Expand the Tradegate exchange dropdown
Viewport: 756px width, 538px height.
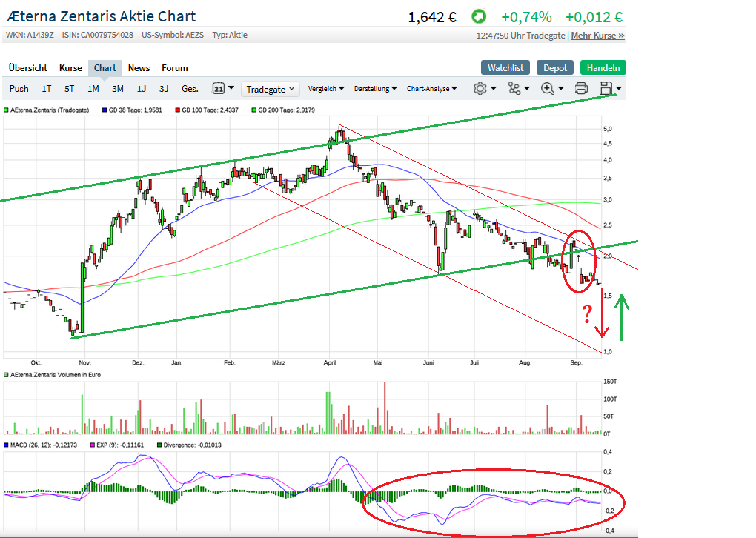[x=270, y=89]
